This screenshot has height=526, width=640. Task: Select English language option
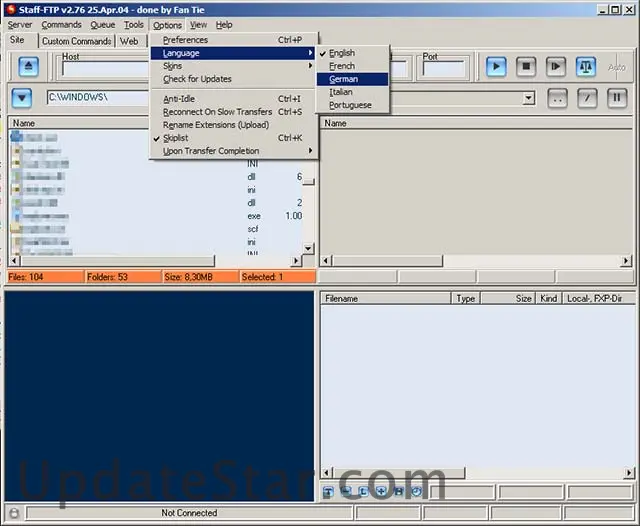click(353, 53)
